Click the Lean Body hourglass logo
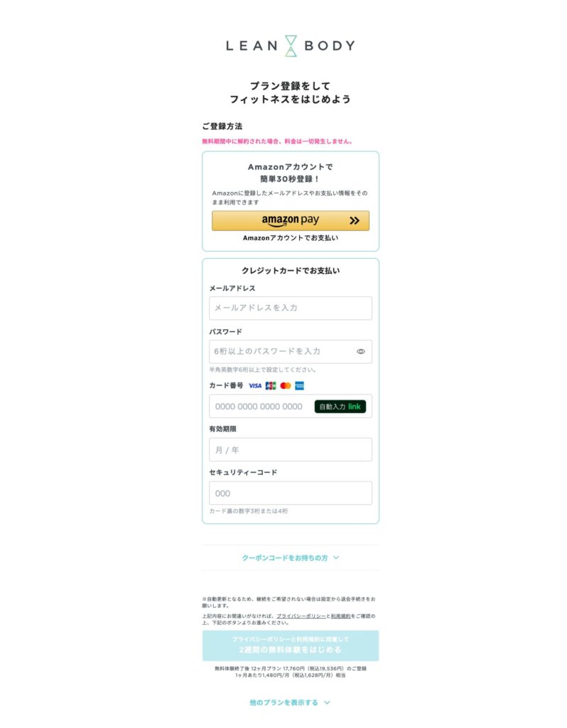 [x=291, y=45]
